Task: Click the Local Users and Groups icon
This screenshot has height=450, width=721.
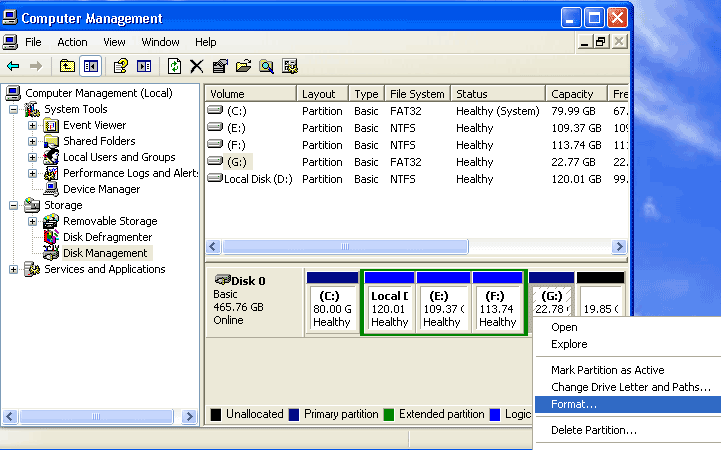Action: (51, 157)
